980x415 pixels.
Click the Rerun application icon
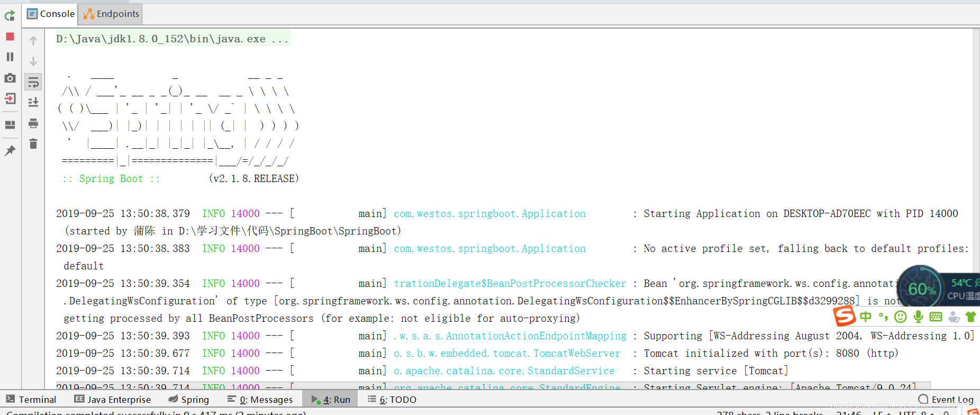10,16
